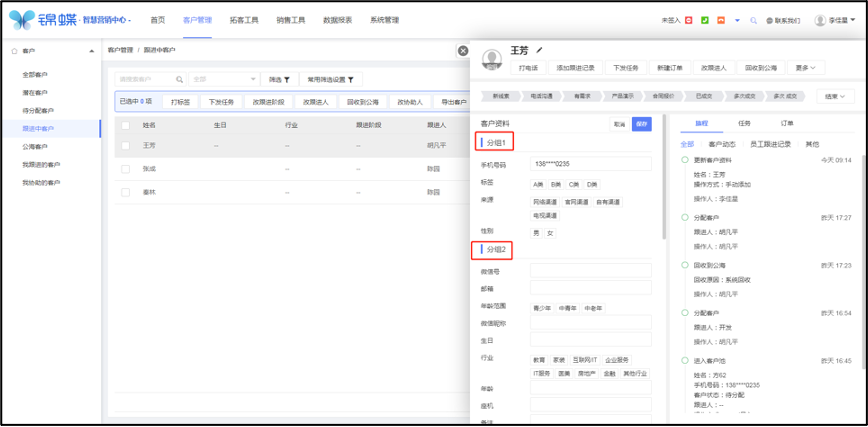The height and width of the screenshot is (427, 868).
Task: Switch to the 任务 tab
Action: (745, 124)
